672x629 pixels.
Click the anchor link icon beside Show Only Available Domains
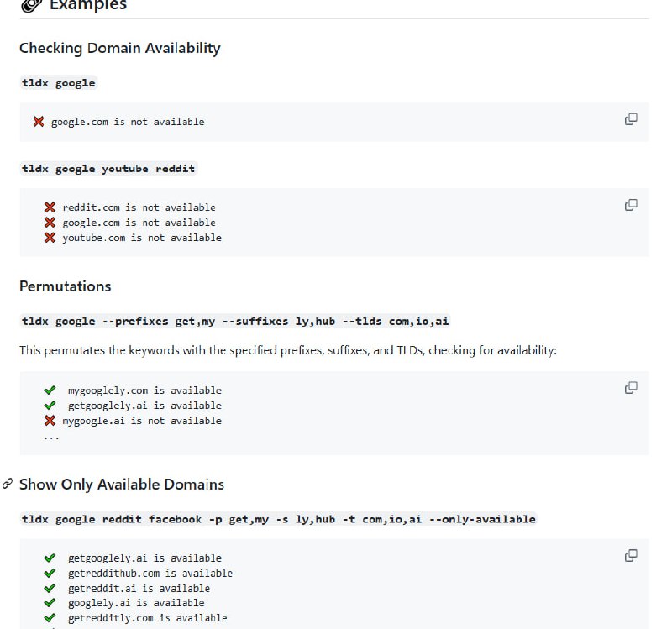[x=8, y=484]
